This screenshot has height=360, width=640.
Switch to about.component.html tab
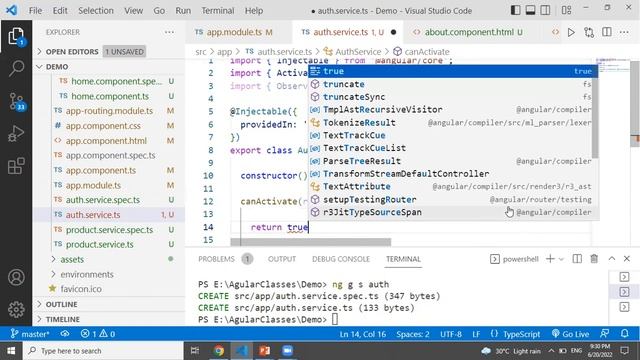point(469,32)
